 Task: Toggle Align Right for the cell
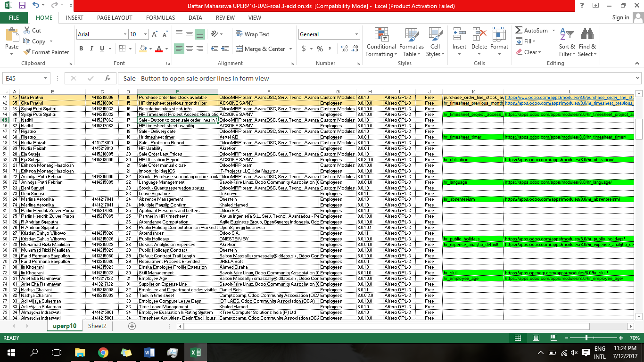(199, 49)
